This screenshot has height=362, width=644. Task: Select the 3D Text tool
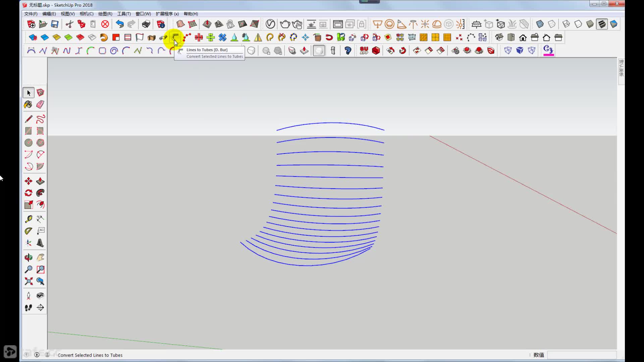click(40, 243)
